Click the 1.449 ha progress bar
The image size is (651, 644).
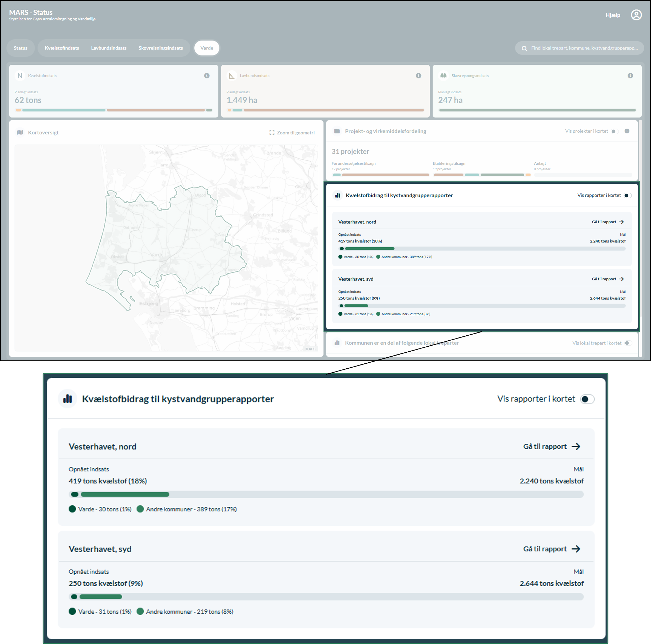[325, 110]
